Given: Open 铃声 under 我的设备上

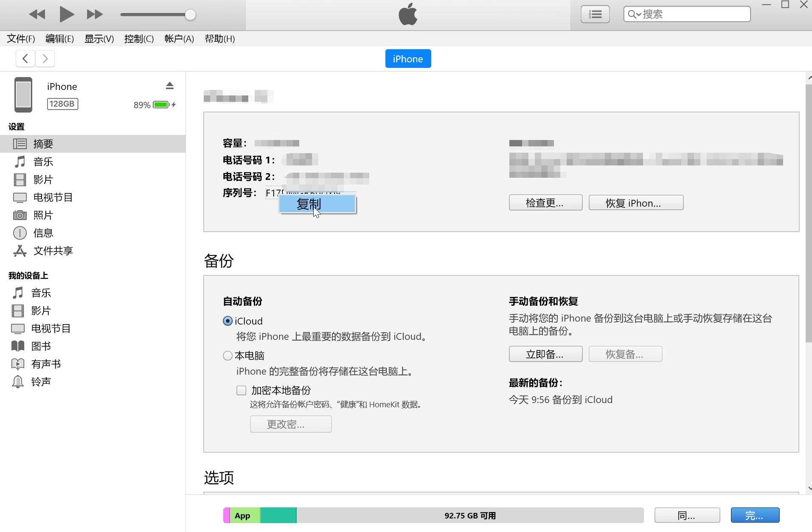Looking at the screenshot, I should pyautogui.click(x=93, y=382).
